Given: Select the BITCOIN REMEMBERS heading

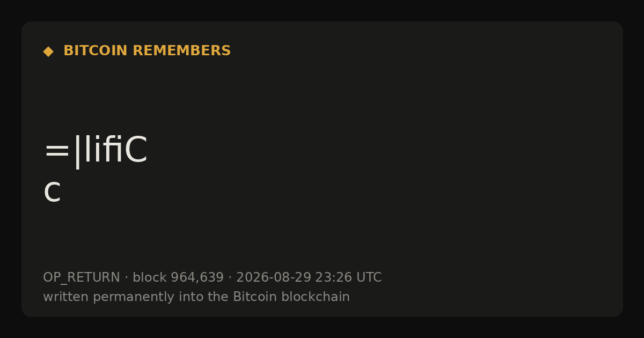Looking at the screenshot, I should point(147,51).
